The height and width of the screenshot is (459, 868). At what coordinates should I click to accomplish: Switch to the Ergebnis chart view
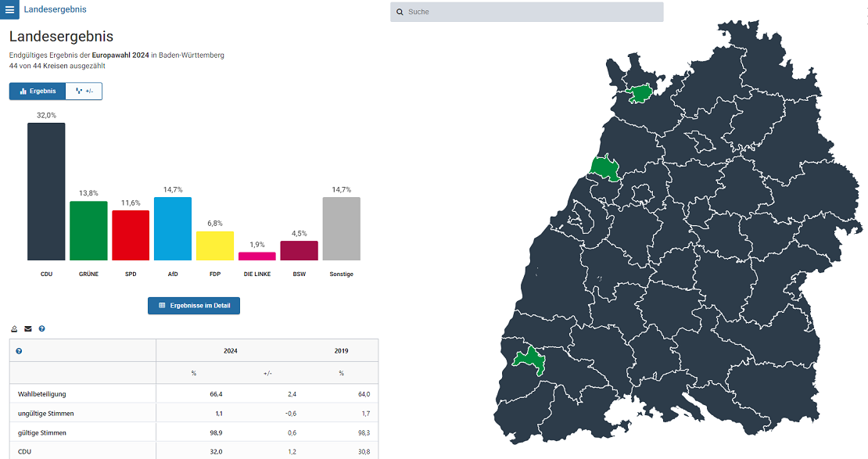(x=38, y=91)
